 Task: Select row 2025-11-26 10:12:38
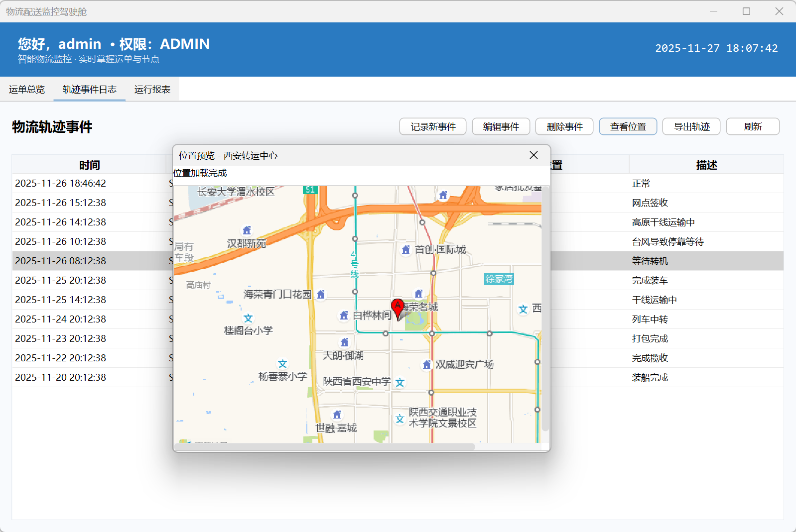(x=398, y=241)
